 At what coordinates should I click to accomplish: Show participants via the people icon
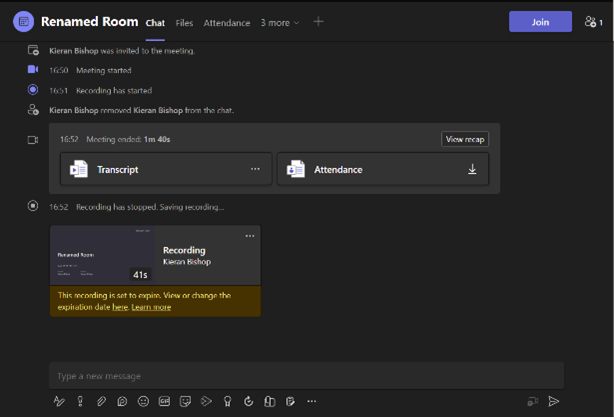click(x=593, y=22)
